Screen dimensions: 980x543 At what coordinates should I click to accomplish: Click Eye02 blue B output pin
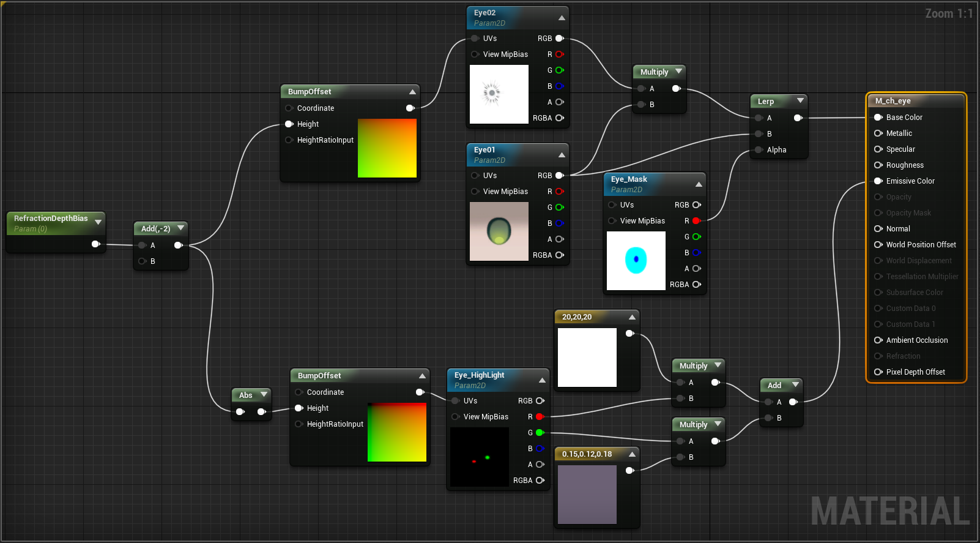point(559,86)
